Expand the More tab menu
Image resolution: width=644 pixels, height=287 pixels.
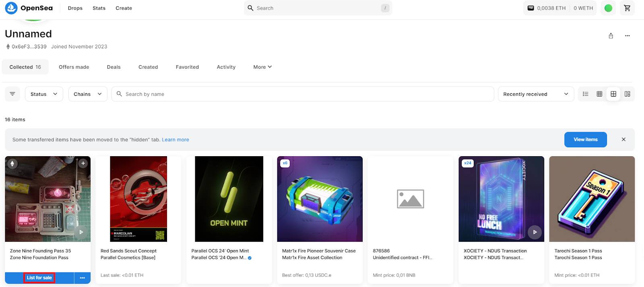tap(262, 67)
